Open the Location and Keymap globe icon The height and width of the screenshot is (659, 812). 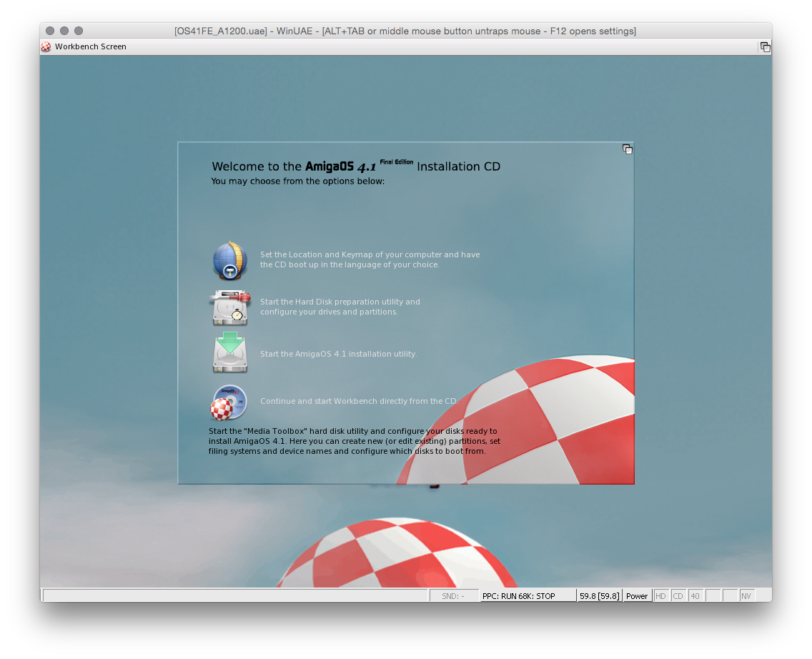[230, 260]
